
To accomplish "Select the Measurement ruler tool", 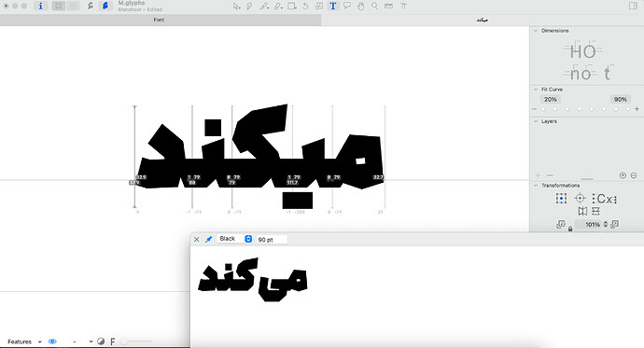I will click(x=388, y=7).
